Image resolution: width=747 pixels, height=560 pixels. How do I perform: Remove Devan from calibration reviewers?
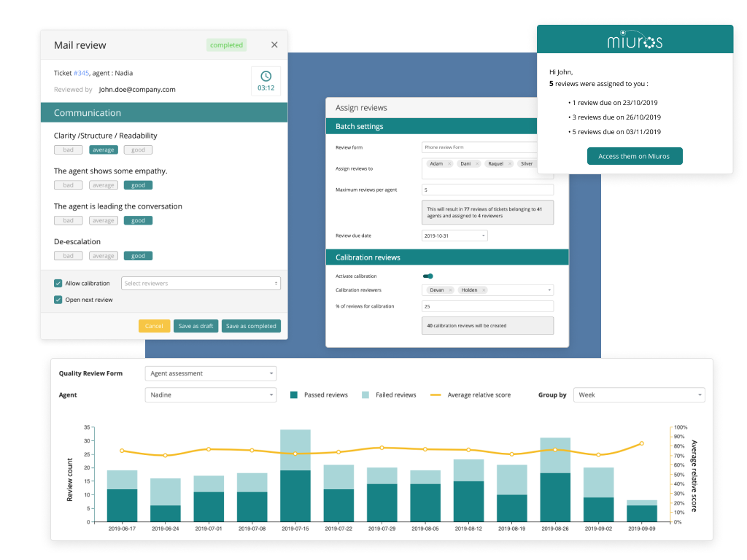tap(450, 290)
